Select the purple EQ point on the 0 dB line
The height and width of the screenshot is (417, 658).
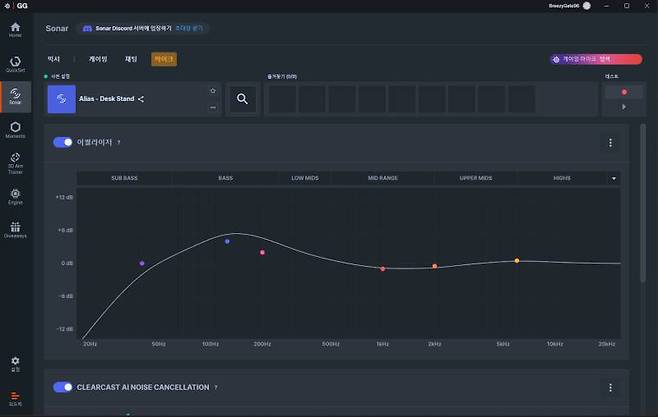pos(142,263)
